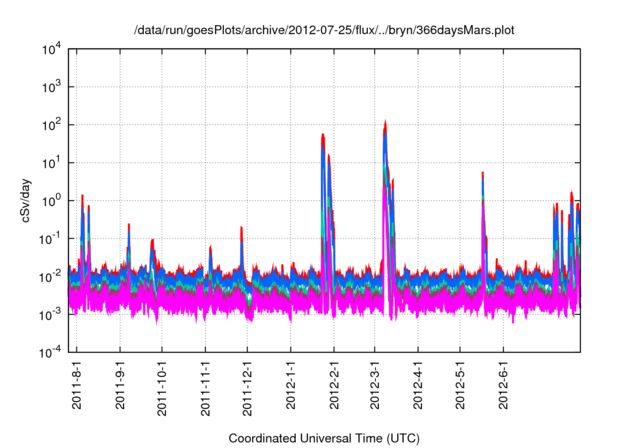Viewport: 640px width, 448px height.
Task: Click the 2012-5-1 date tick label
Action: coord(460,386)
